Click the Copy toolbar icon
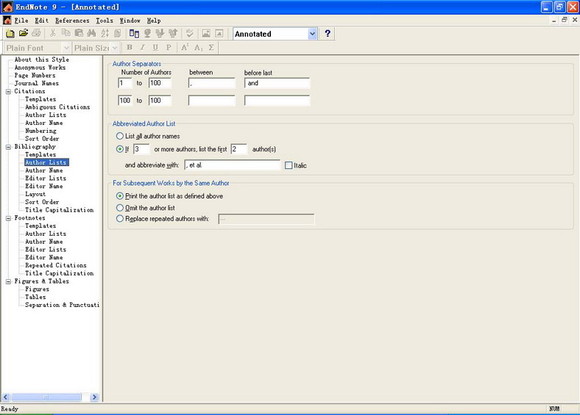Image resolution: width=580 pixels, height=415 pixels. pos(66,34)
